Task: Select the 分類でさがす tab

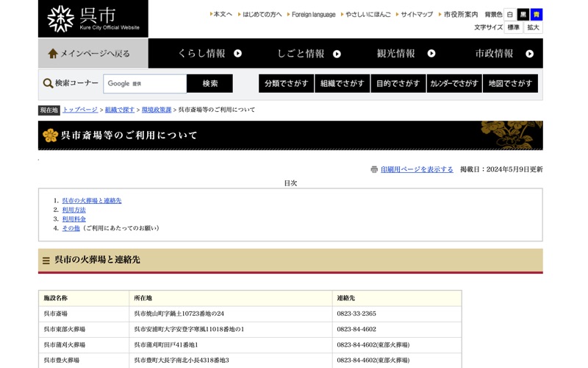Action: click(x=286, y=83)
